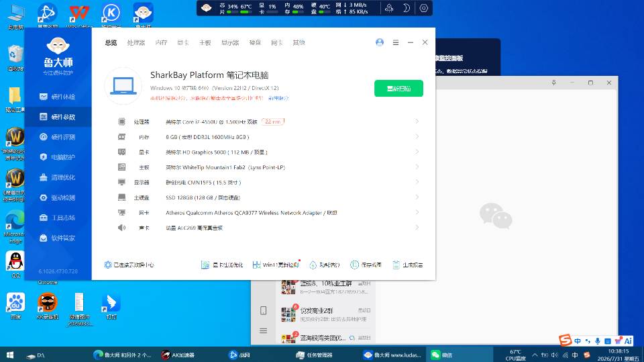This screenshot has width=644, height=362.
Task: Click the settings hexagon on monitor bar
Action: tap(423, 8)
